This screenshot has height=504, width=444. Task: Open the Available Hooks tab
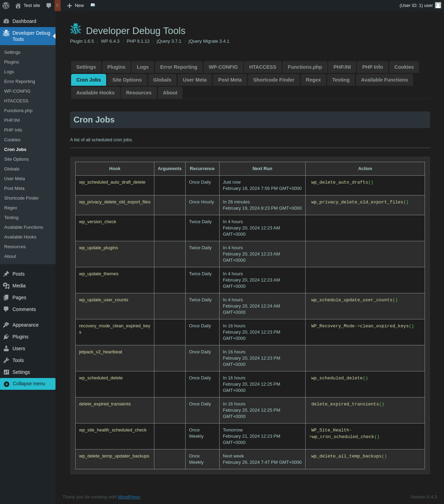pyautogui.click(x=95, y=93)
